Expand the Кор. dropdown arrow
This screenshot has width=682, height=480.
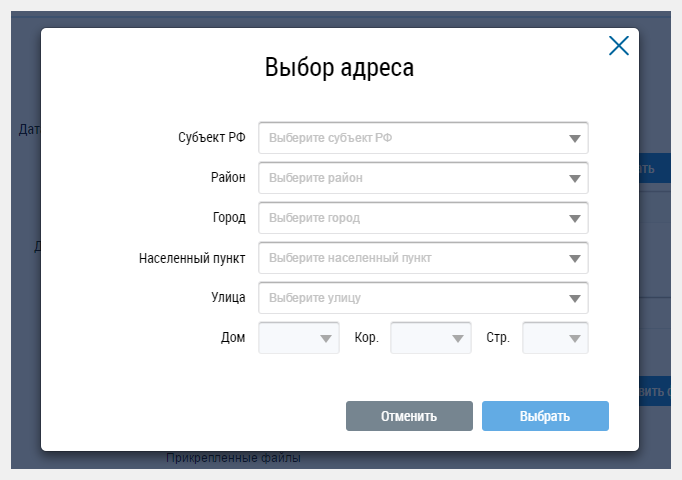click(458, 339)
